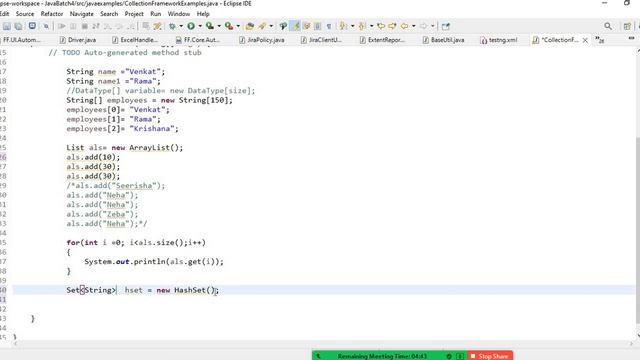This screenshot has height=360, width=640.
Task: Click the New Java Class wand icon
Action: click(x=158, y=26)
